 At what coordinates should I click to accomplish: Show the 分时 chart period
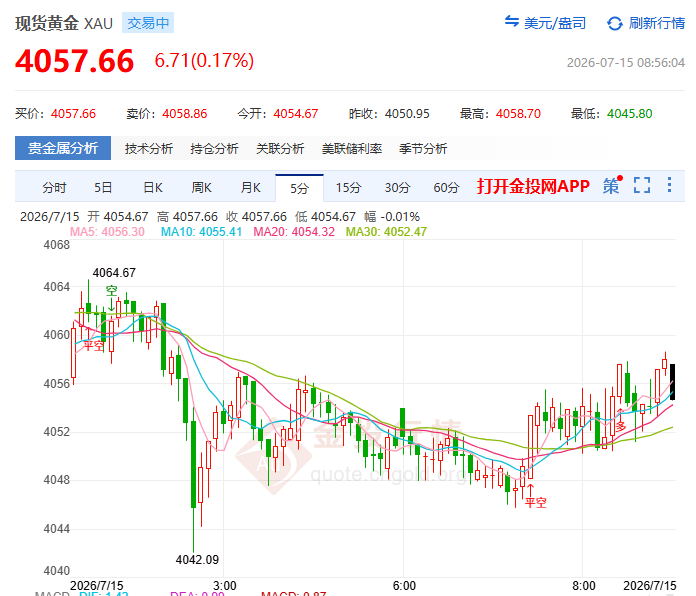coord(54,188)
